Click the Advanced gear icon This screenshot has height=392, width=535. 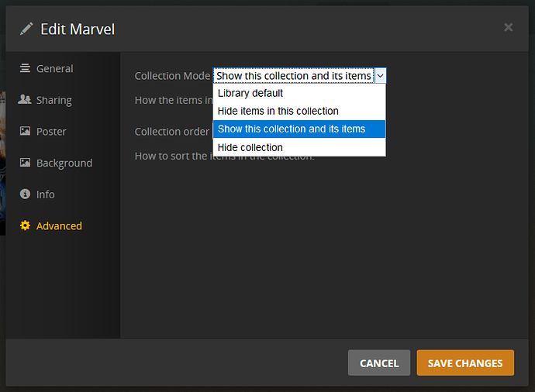click(x=26, y=226)
